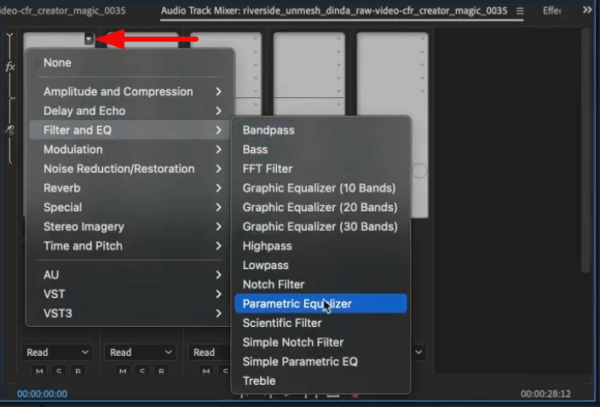Open the Special effects submenu

[130, 207]
